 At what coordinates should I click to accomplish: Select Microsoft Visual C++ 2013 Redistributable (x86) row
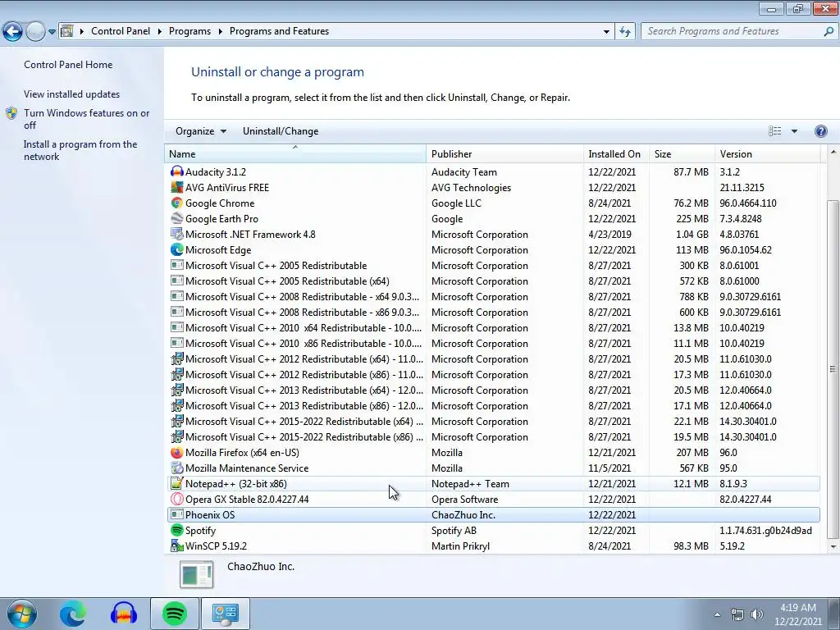tap(493, 405)
